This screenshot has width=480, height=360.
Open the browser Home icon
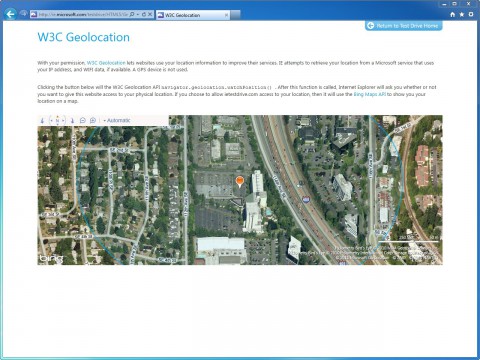(x=452, y=14)
